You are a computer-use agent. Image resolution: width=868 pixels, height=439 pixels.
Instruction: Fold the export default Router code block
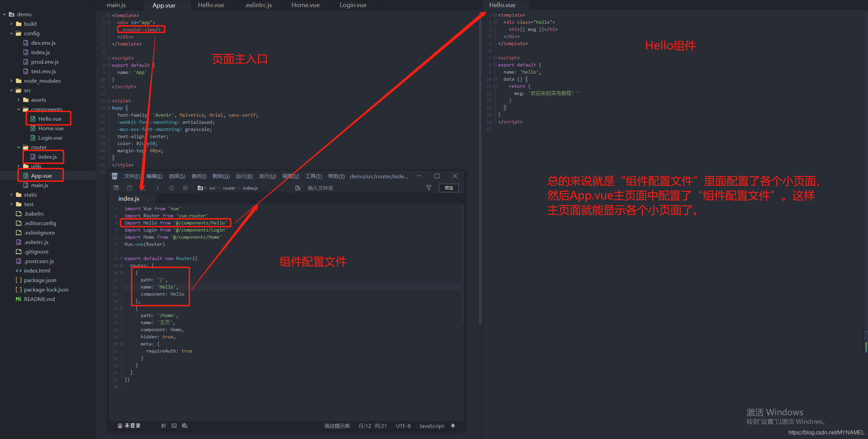pos(121,258)
